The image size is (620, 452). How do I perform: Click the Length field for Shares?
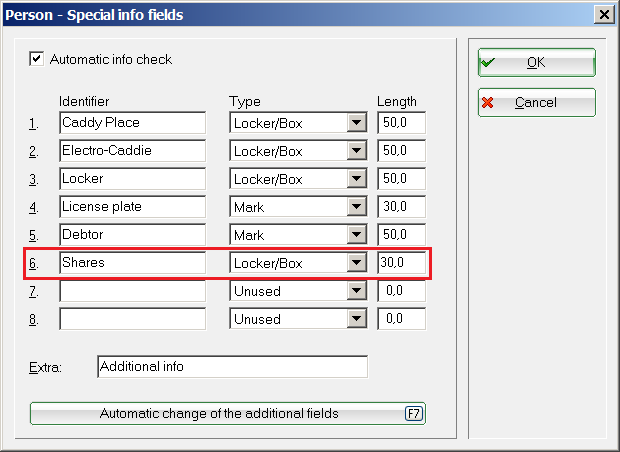click(x=402, y=264)
